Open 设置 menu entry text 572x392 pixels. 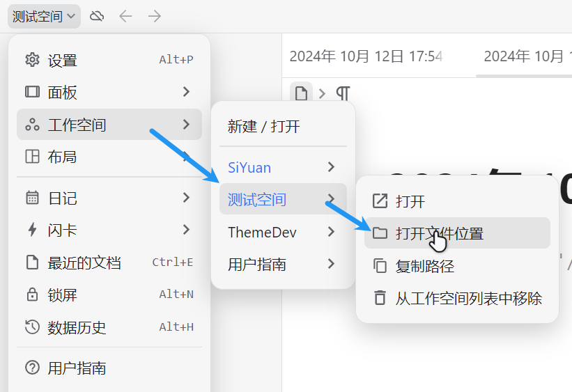pos(63,60)
